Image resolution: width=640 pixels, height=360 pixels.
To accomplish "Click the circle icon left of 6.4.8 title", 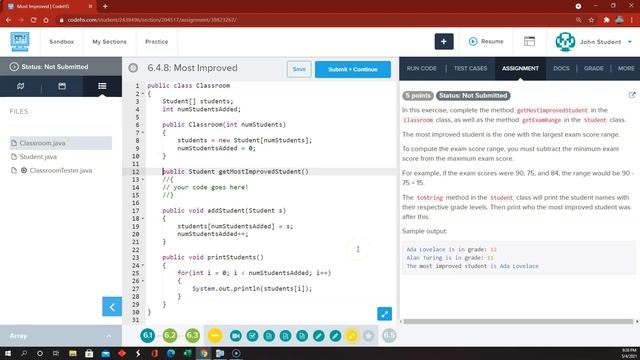I will [133, 68].
